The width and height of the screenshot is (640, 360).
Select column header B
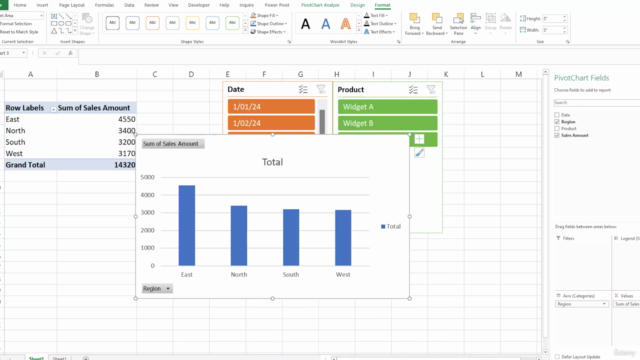[97, 74]
